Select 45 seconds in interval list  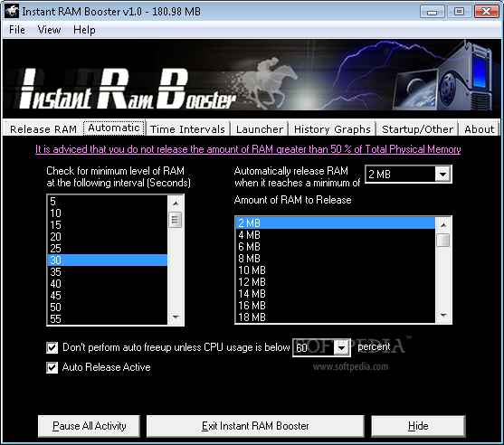(x=108, y=296)
